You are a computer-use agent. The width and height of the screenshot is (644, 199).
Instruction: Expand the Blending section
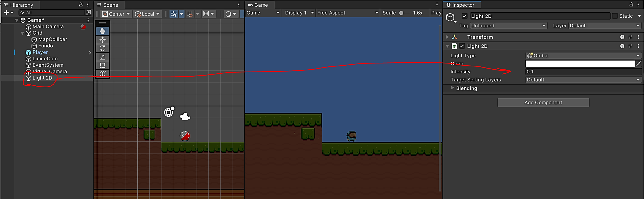pos(452,88)
